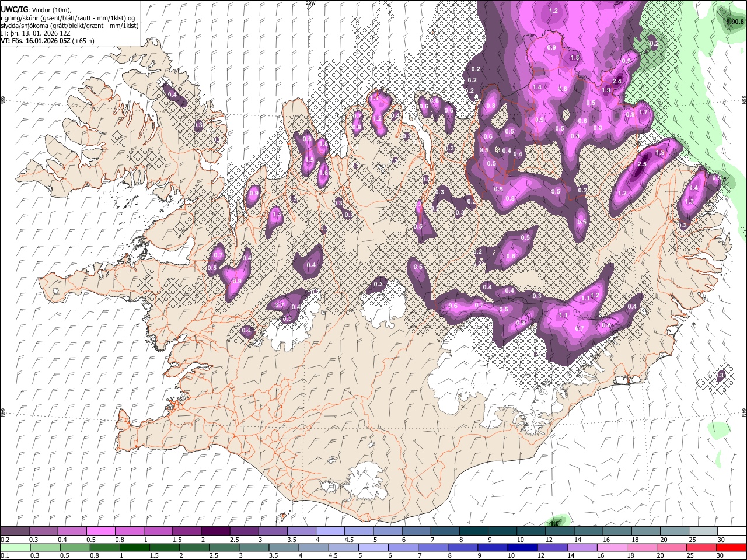The width and height of the screenshot is (747, 560).
Task: Select the '0.90.8' value in the green area
Action: tap(735, 22)
